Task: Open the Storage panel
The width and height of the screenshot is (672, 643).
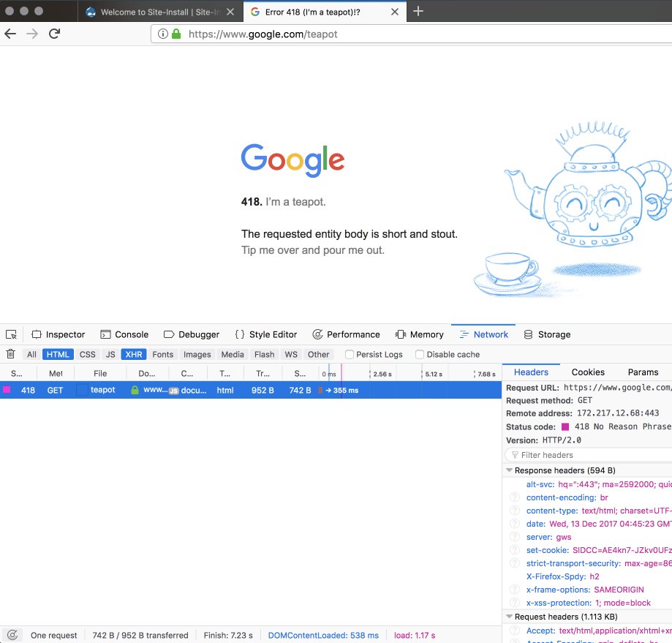Action: [x=547, y=334]
